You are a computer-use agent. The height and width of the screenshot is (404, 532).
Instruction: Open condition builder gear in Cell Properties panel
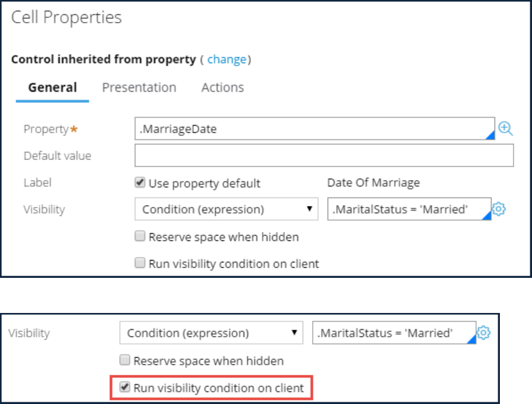click(x=499, y=209)
